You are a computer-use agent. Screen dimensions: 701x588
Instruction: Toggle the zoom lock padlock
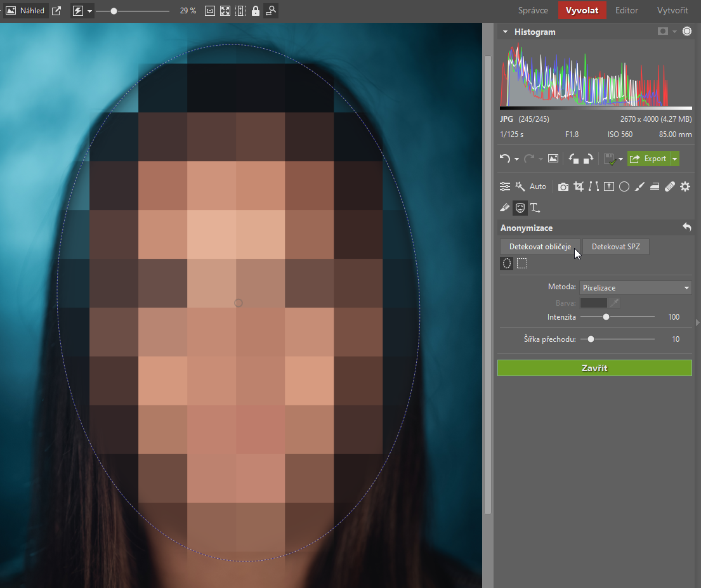(x=255, y=11)
